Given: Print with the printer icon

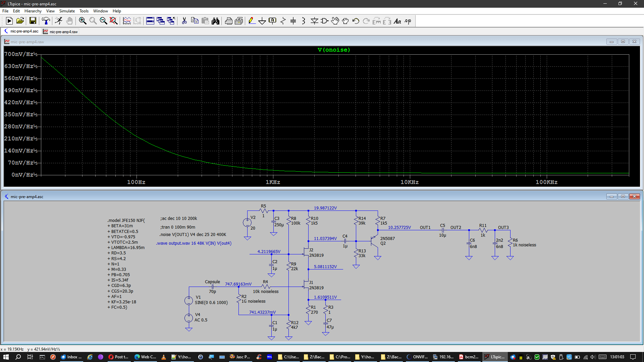Looking at the screenshot, I should 229,21.
